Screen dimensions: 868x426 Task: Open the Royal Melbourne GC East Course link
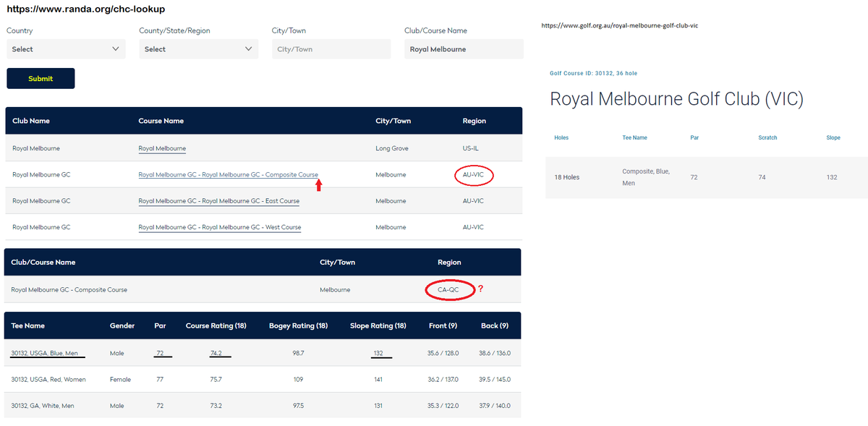tap(218, 201)
